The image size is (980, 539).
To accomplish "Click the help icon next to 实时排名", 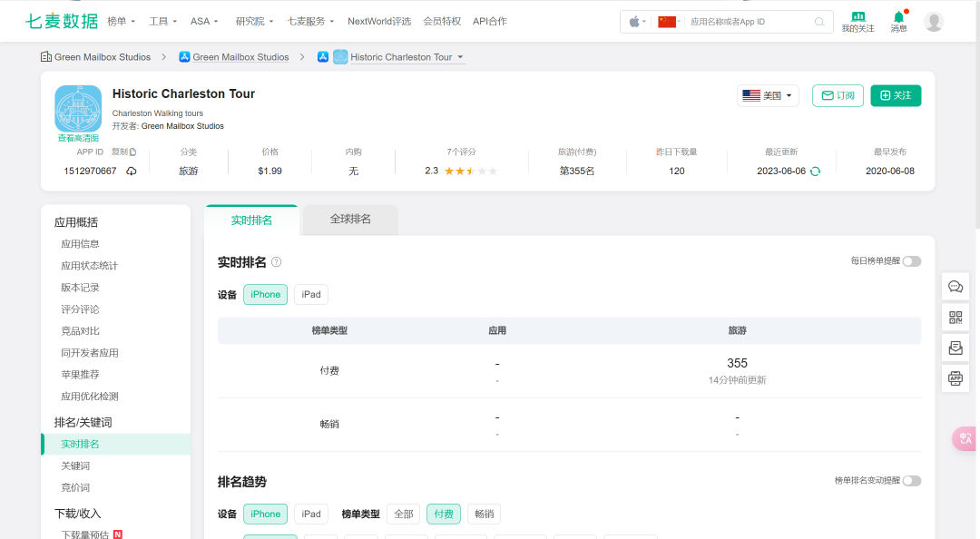I will (276, 262).
